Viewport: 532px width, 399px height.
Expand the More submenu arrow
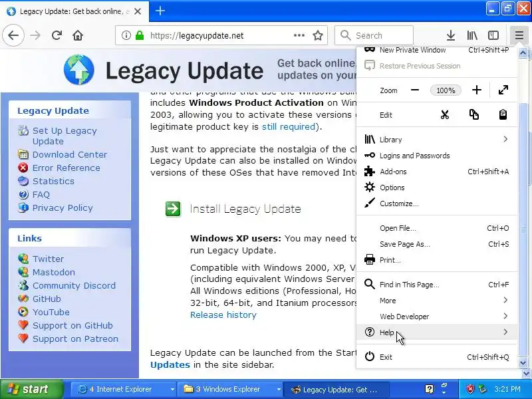[505, 300]
